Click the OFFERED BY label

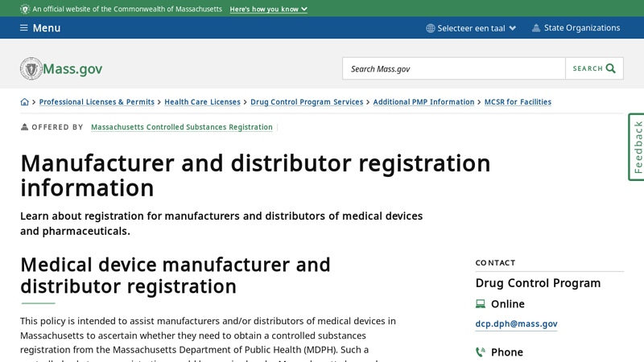[x=57, y=127]
